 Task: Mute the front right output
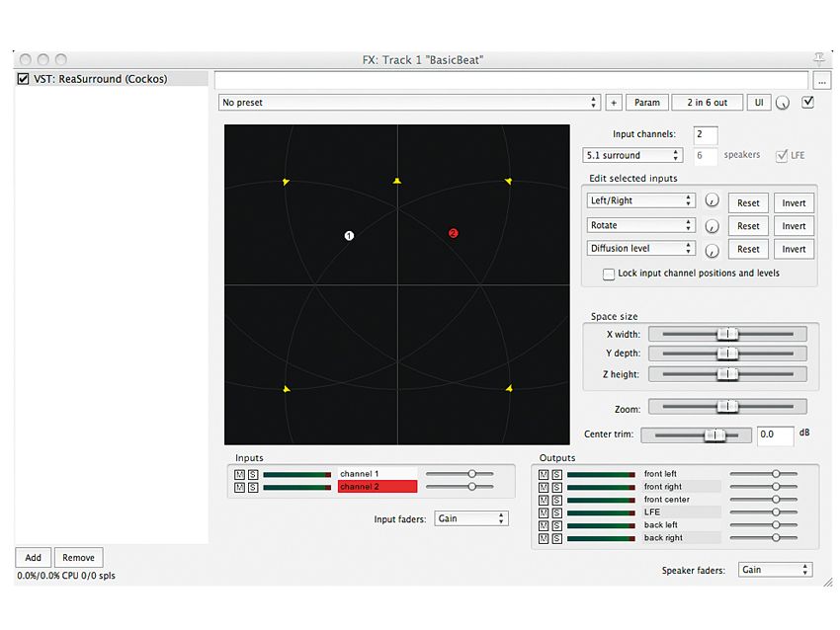544,487
